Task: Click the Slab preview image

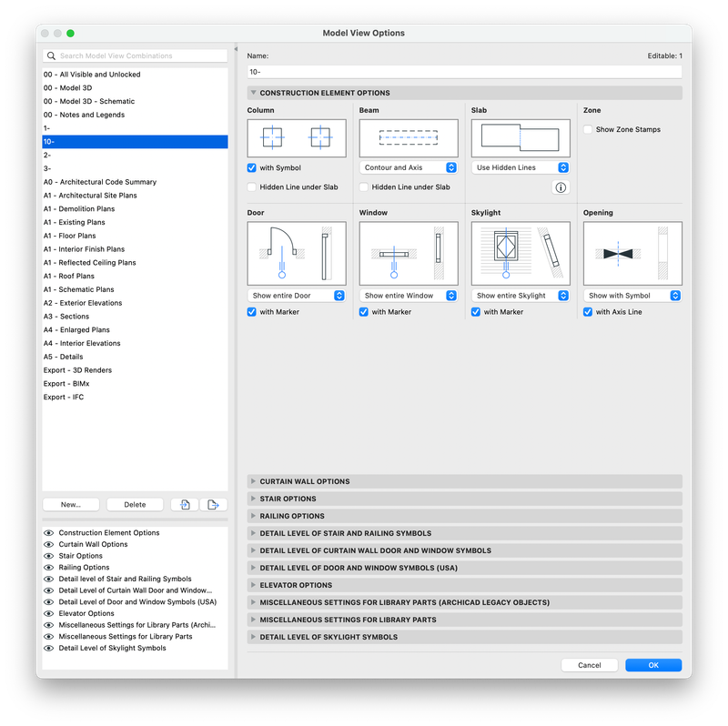Action: pos(521,138)
